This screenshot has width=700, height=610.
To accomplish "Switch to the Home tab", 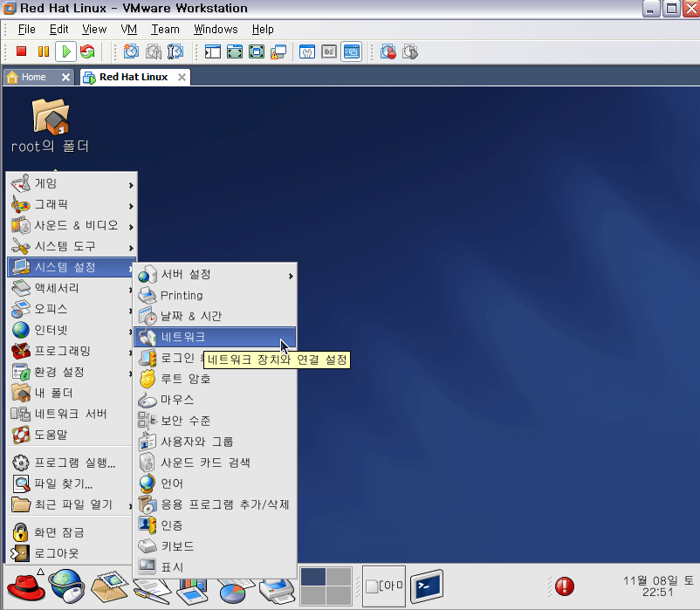I will click(x=33, y=77).
